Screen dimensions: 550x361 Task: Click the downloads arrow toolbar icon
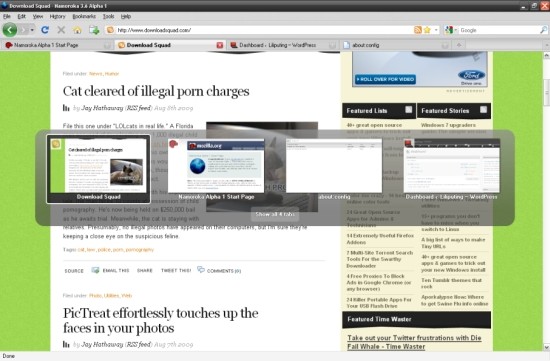pyautogui.click(x=94, y=30)
